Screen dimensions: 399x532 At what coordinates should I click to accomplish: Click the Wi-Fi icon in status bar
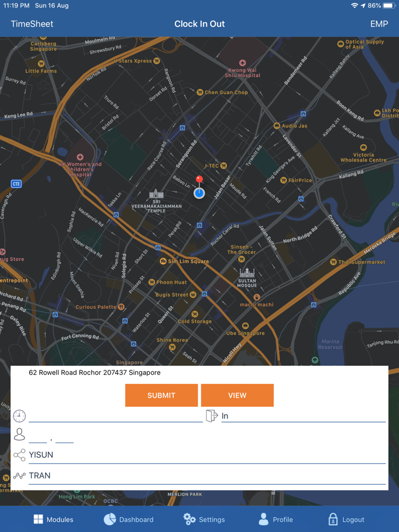355,6
